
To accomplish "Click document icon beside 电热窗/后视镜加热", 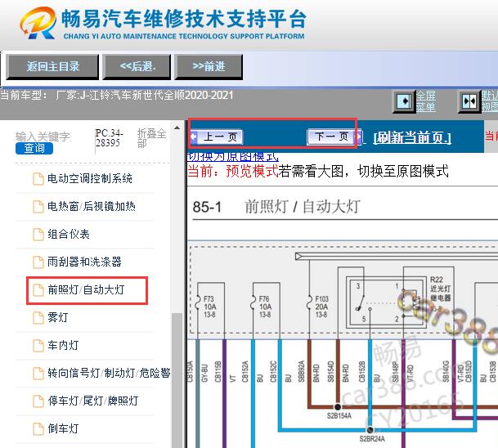I will (x=38, y=207).
